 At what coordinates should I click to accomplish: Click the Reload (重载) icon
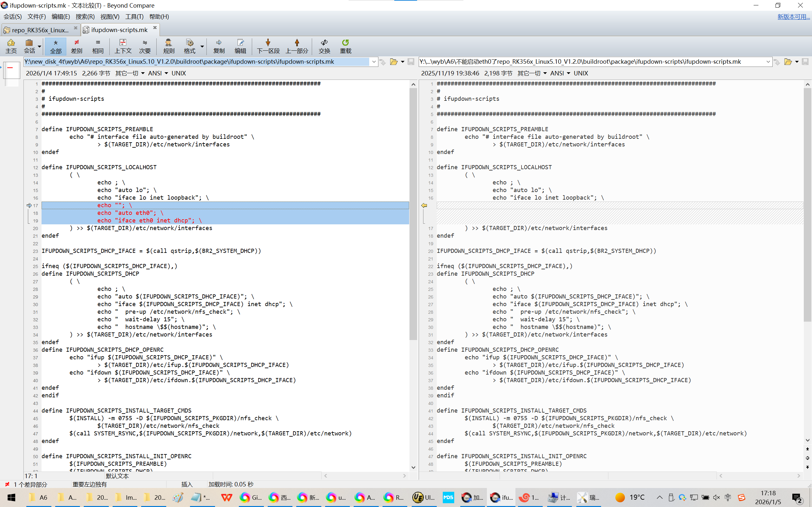[x=345, y=46]
